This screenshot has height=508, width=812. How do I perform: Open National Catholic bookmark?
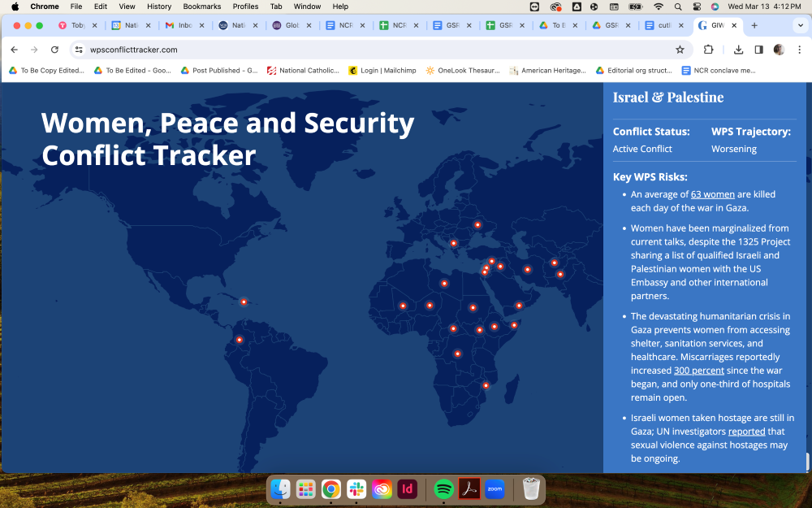[303, 71]
